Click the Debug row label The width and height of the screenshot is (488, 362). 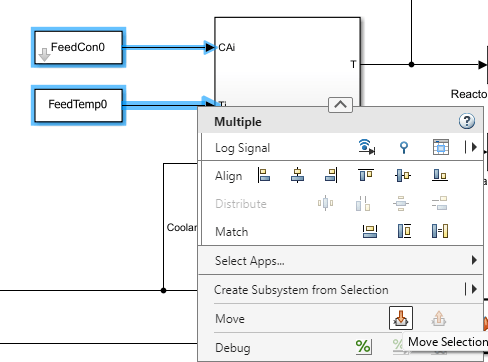point(233,348)
